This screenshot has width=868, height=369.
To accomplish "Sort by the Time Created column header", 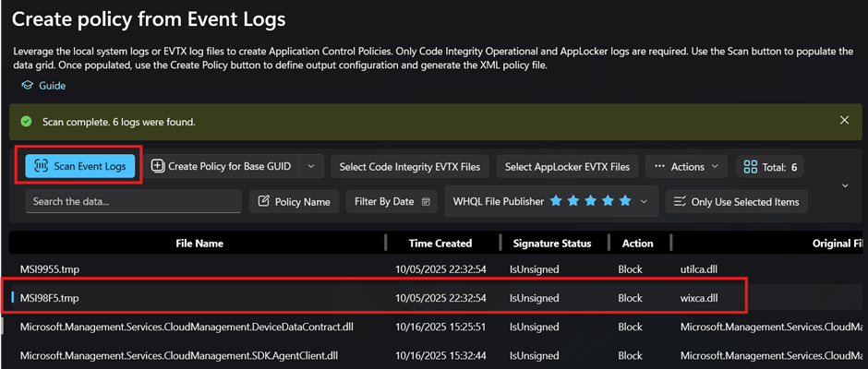I will pos(440,244).
